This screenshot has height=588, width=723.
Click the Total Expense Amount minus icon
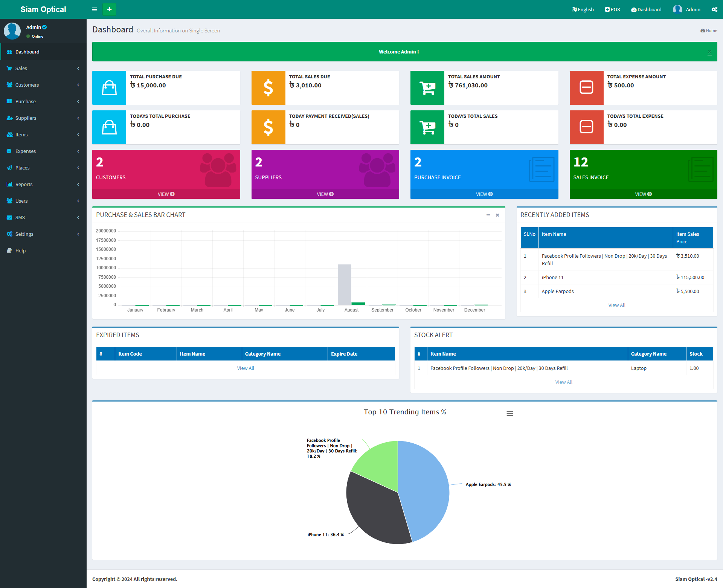click(x=586, y=88)
